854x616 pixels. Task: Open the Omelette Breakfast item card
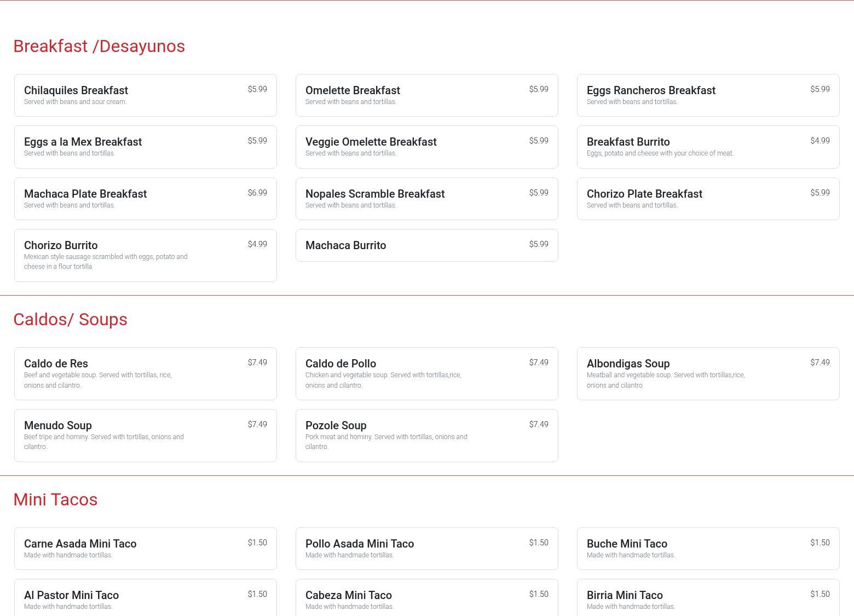point(426,95)
